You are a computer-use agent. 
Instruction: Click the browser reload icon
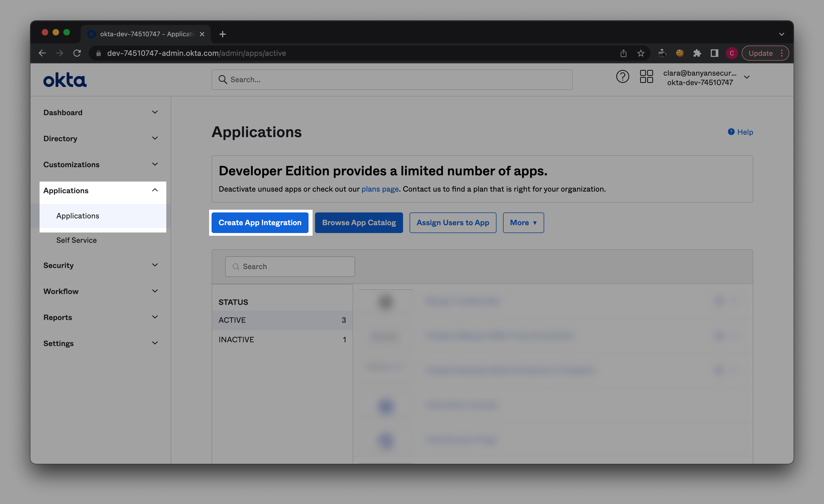[x=77, y=53]
